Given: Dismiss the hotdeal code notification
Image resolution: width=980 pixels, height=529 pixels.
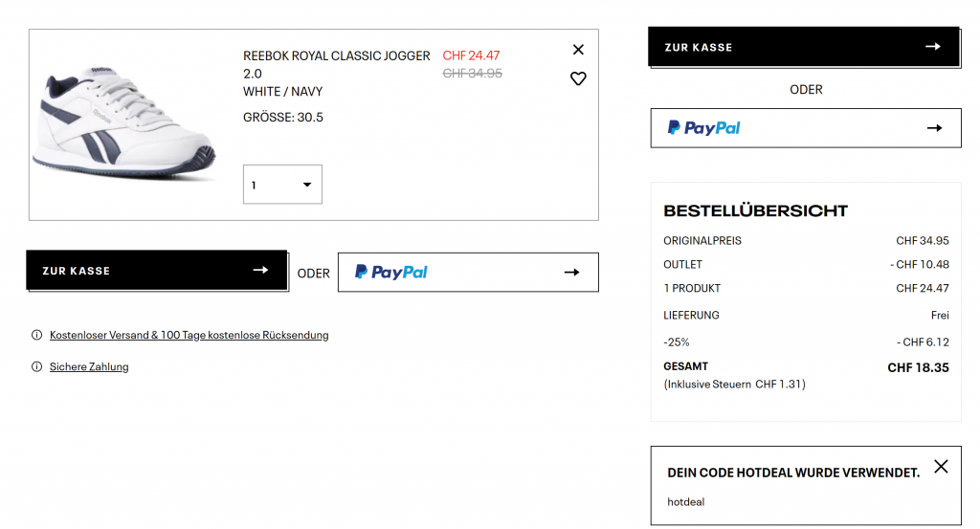Looking at the screenshot, I should (941, 467).
